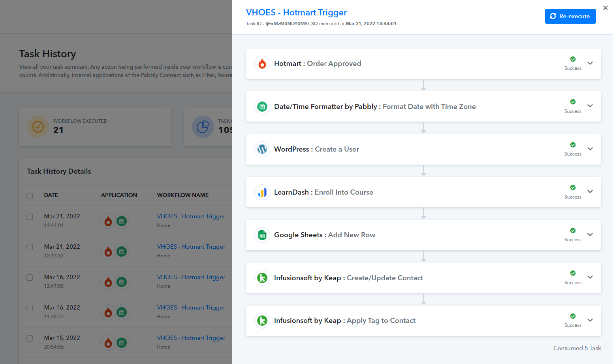Click the Workflow Executed badge icon
Screen dimensions: 613x364
click(x=38, y=127)
